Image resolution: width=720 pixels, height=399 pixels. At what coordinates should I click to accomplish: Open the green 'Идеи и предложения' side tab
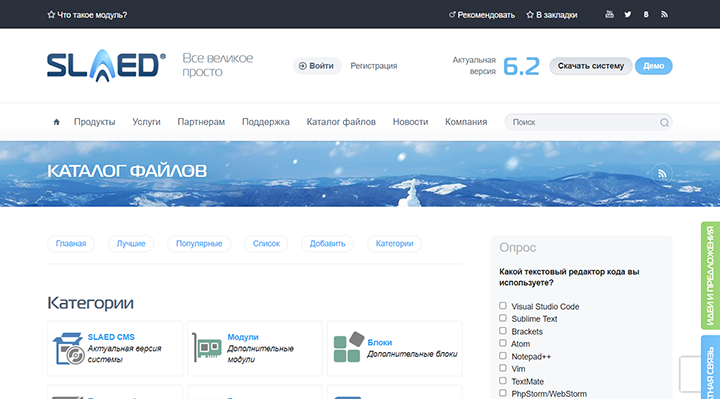(x=710, y=275)
